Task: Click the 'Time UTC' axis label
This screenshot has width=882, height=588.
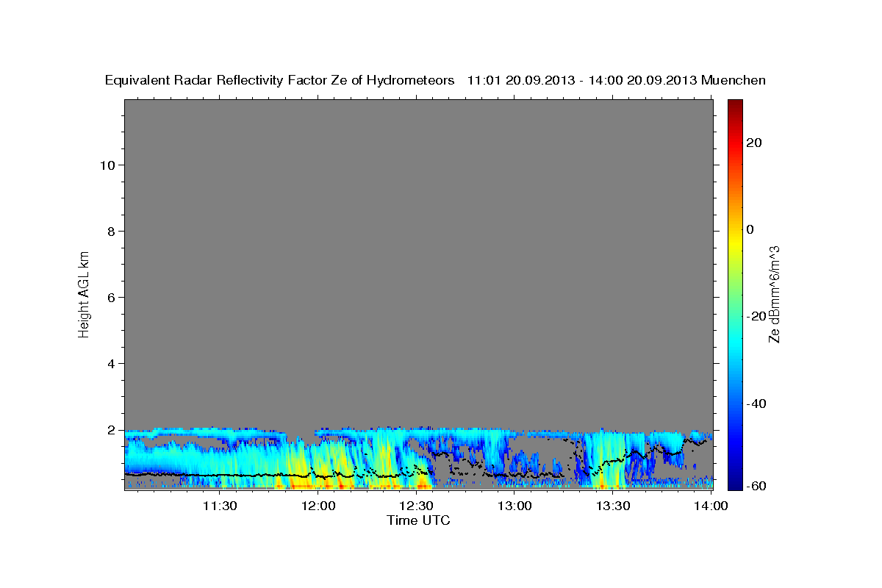Action: [418, 520]
